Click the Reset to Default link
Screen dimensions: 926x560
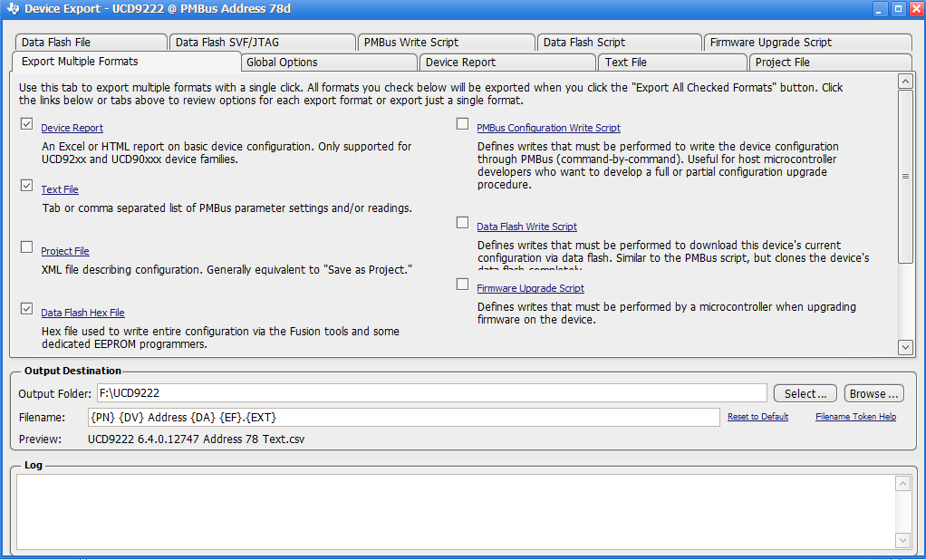(757, 417)
